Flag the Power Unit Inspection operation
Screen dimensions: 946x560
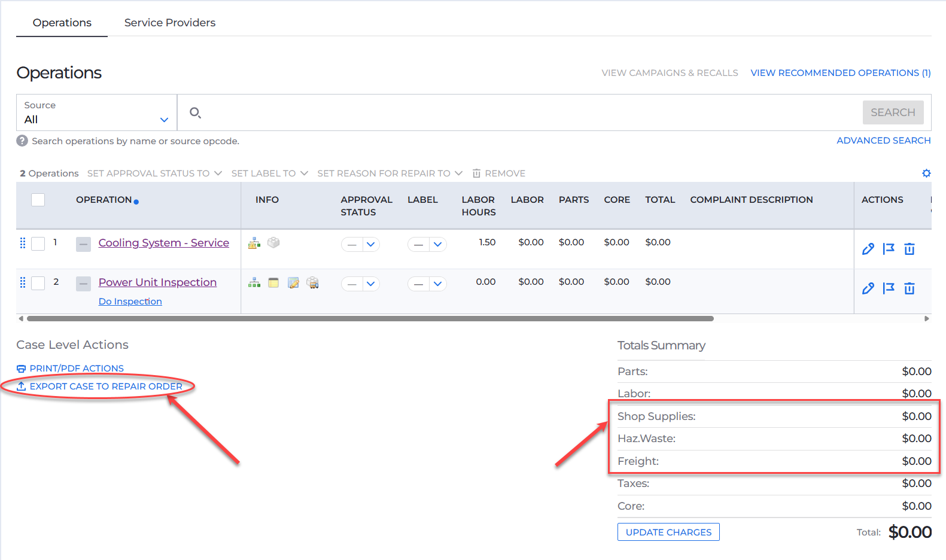coord(889,288)
